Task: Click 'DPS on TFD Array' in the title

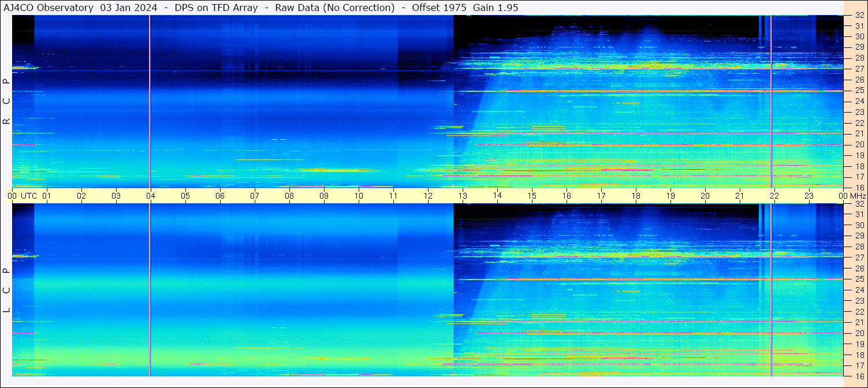Action: pos(216,8)
